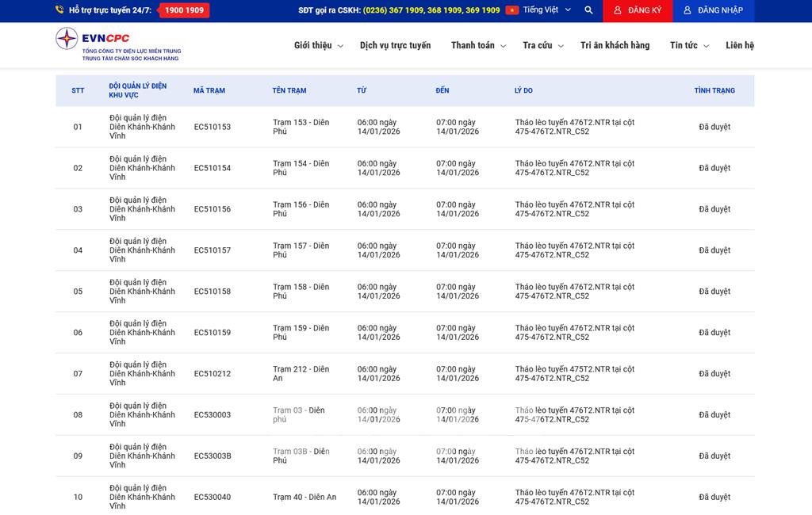Select station code EC510153 row
The image size is (812, 515).
click(x=213, y=127)
